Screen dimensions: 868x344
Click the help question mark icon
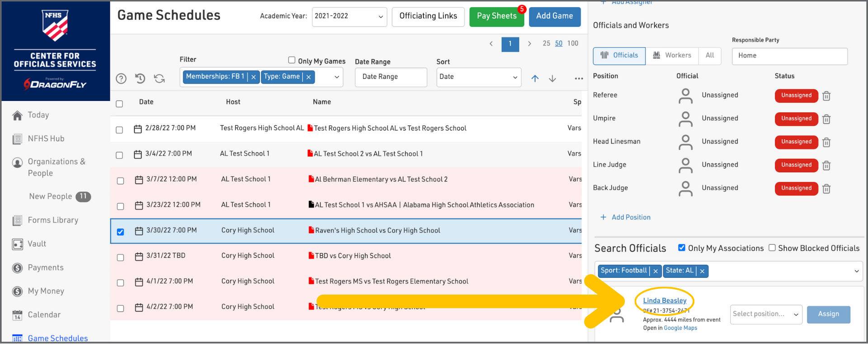[121, 79]
